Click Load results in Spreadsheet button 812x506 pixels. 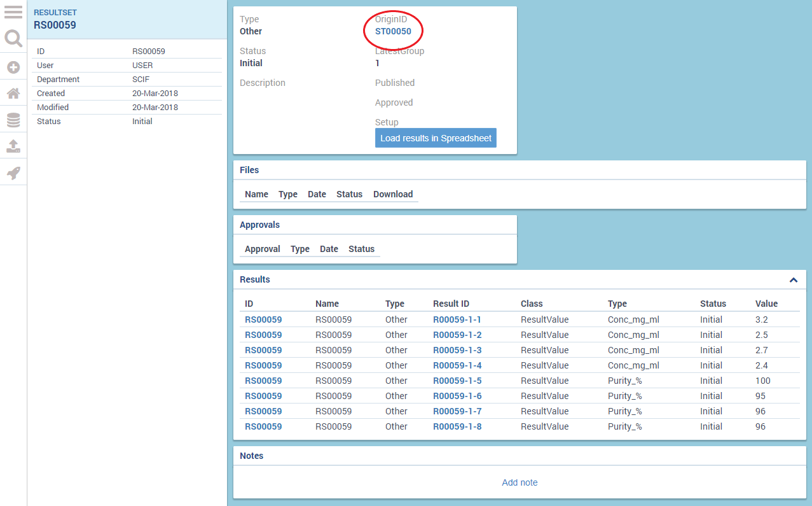coord(436,138)
